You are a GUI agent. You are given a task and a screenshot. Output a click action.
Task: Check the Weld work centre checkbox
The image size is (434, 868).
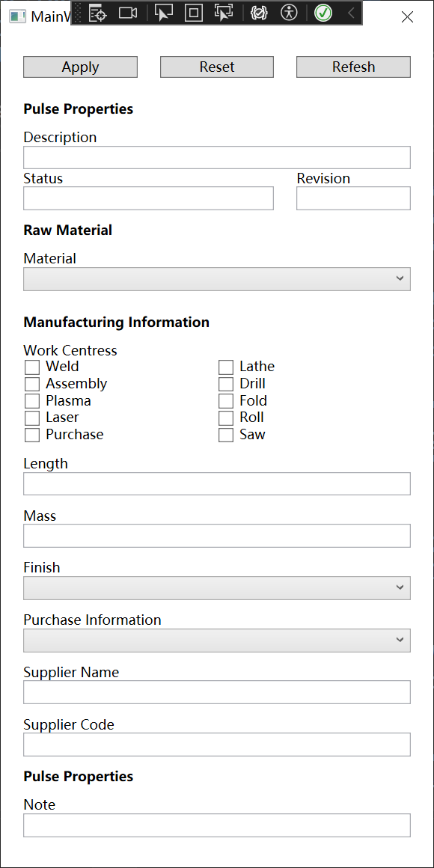click(32, 367)
